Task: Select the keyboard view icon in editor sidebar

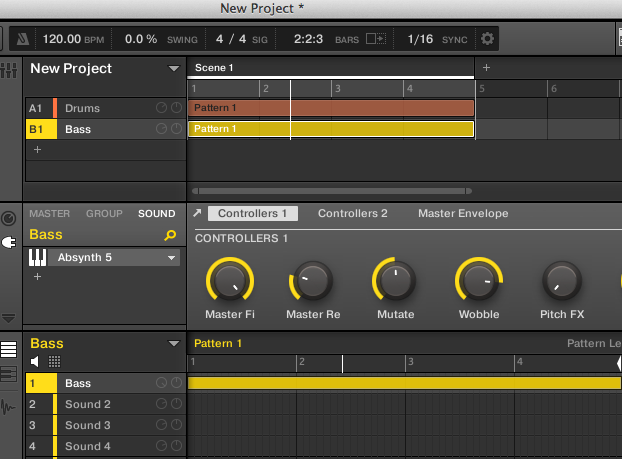Action: [x=9, y=374]
